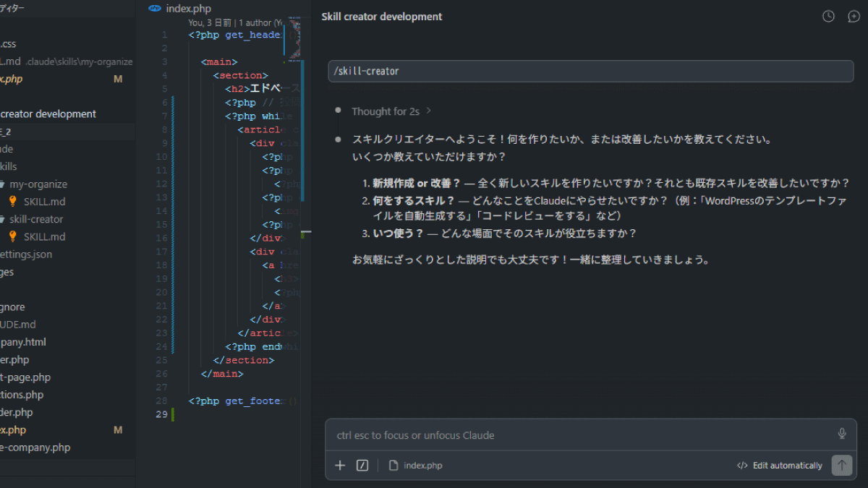Click the "You, 3 日前 | 1 author" blame text
The image size is (868, 488).
coord(234,22)
